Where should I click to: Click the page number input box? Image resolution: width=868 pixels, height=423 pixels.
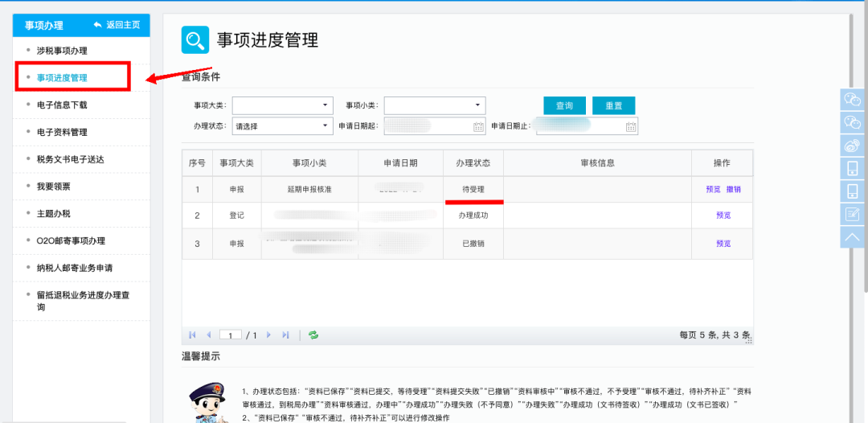[231, 335]
